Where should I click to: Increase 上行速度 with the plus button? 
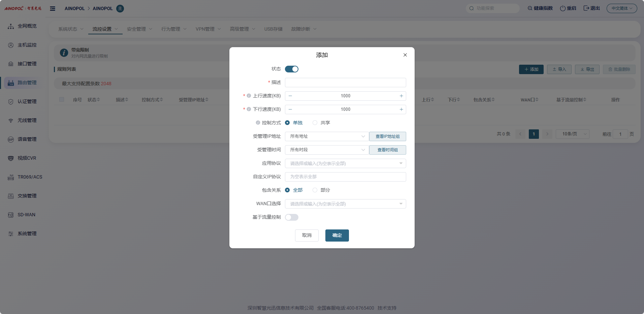(x=401, y=96)
